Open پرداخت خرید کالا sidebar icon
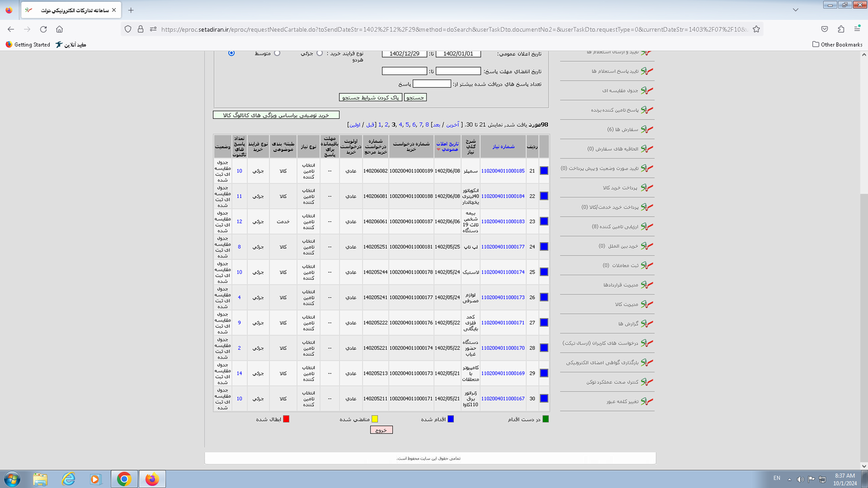The height and width of the screenshot is (488, 868). click(x=647, y=188)
